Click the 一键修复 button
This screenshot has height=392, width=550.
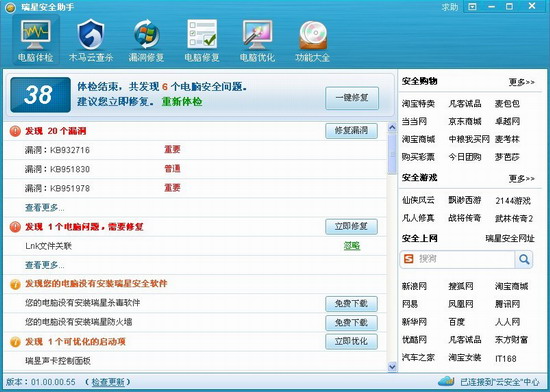pos(352,98)
